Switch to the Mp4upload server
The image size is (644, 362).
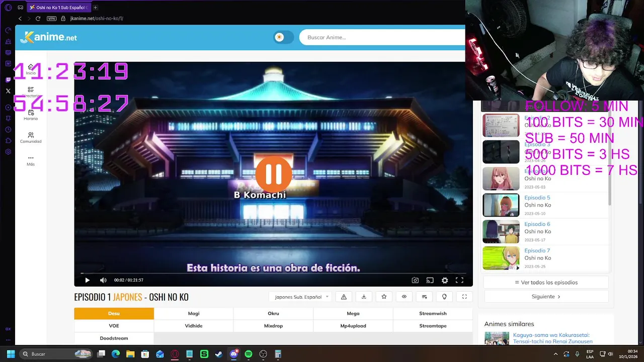click(353, 326)
